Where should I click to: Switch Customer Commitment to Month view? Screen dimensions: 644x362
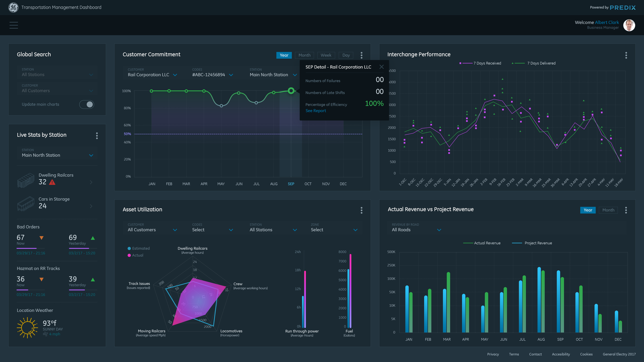[304, 55]
